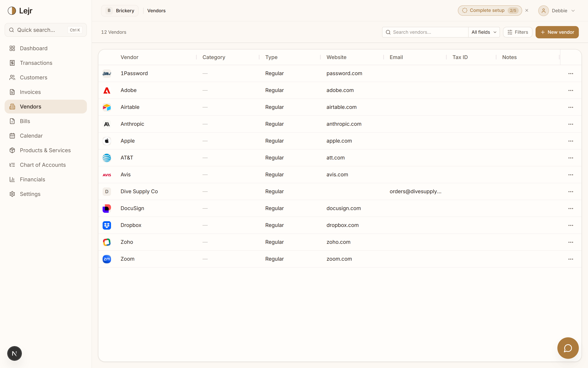Open the chat support bubble

coord(568,348)
